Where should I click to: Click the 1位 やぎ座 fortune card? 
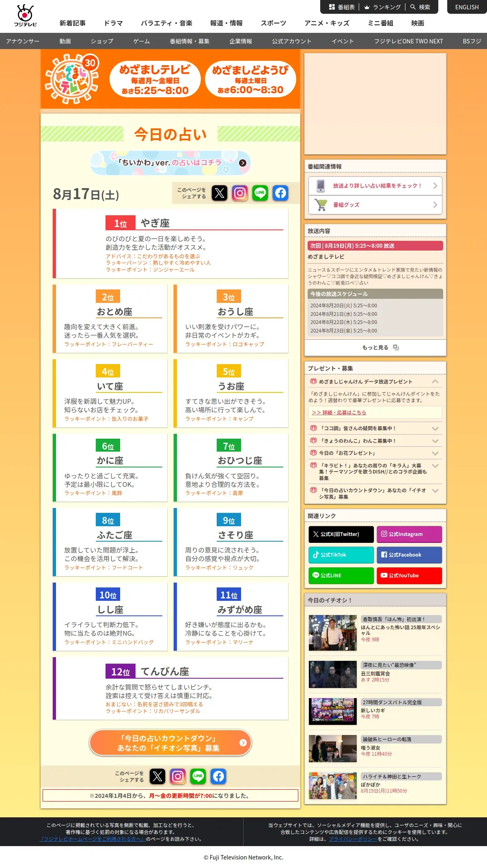coord(170,244)
